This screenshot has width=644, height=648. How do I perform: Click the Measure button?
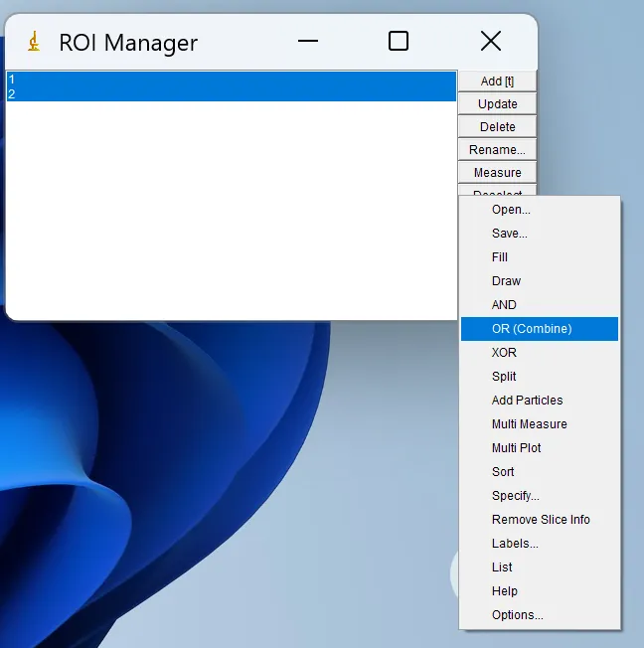pyautogui.click(x=497, y=172)
